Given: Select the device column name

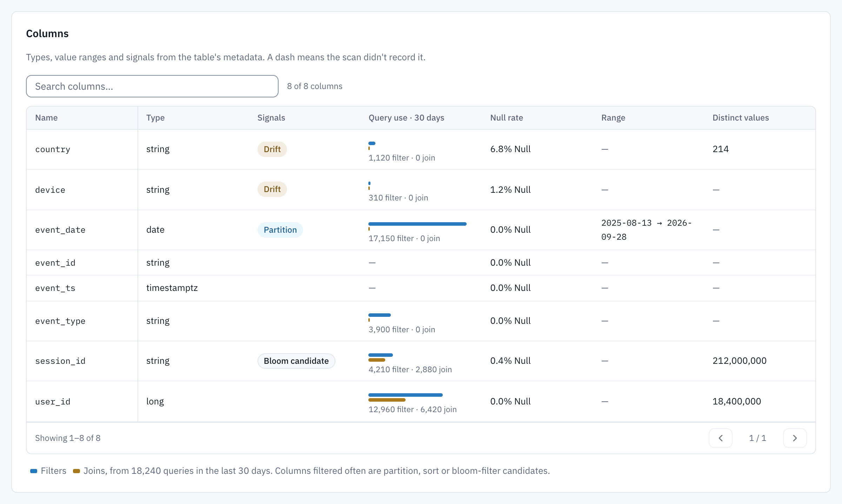Looking at the screenshot, I should coord(50,190).
